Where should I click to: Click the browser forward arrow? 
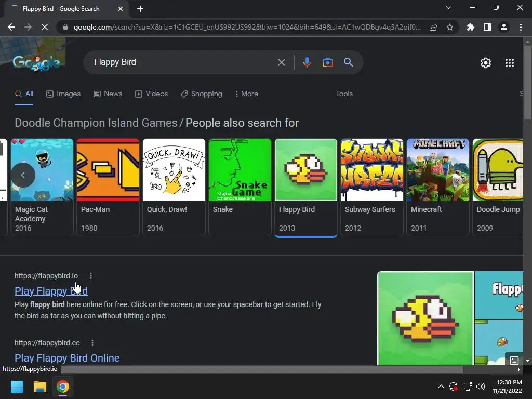coord(28,27)
